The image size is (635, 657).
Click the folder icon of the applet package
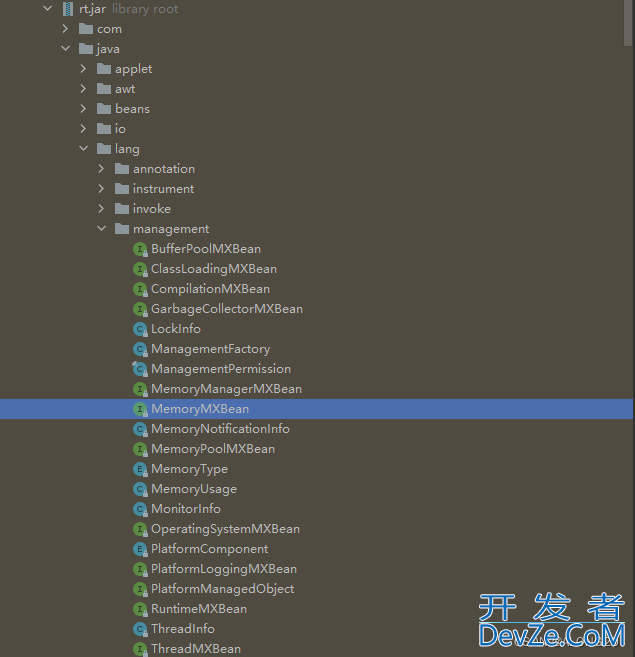coord(104,69)
